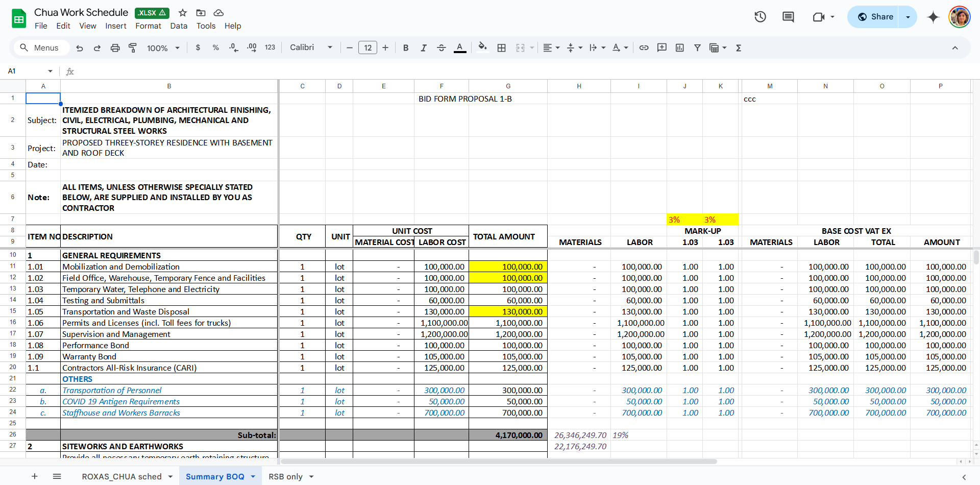Click the Undo arrow icon
This screenshot has width=980, height=485.
coord(80,48)
